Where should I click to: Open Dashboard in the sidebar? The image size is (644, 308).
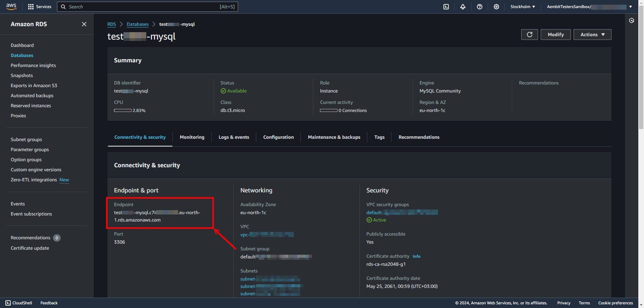(22, 45)
